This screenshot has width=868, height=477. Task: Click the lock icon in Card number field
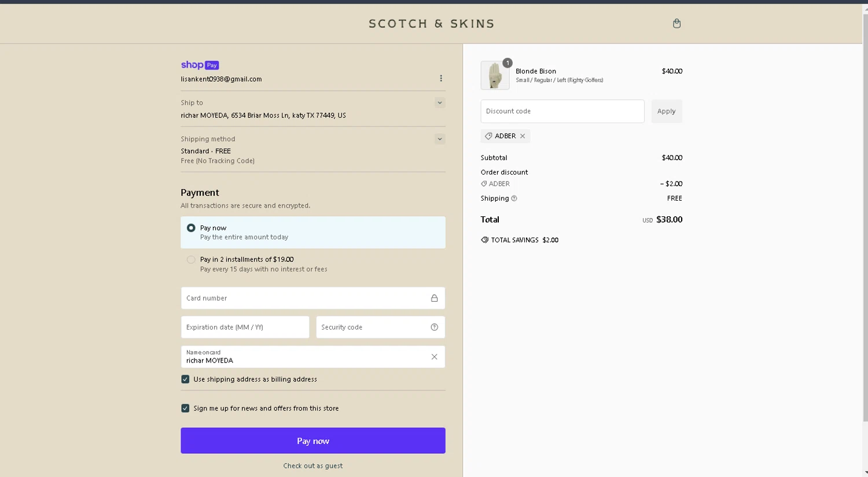tap(434, 298)
